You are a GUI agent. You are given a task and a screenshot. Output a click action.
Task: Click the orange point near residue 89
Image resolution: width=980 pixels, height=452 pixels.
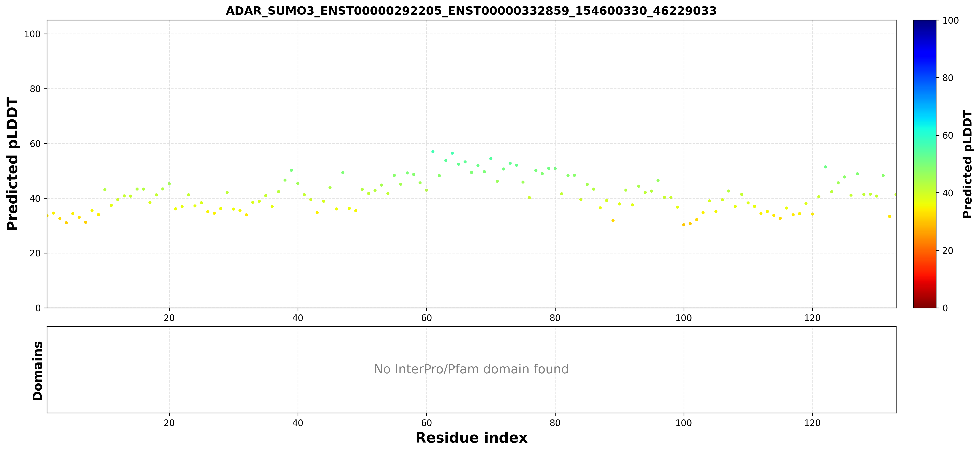[613, 220]
